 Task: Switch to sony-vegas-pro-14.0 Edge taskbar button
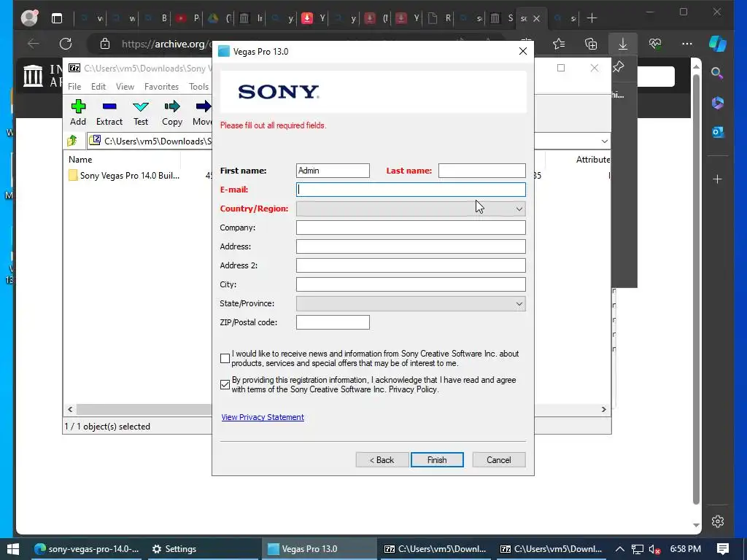(88, 549)
